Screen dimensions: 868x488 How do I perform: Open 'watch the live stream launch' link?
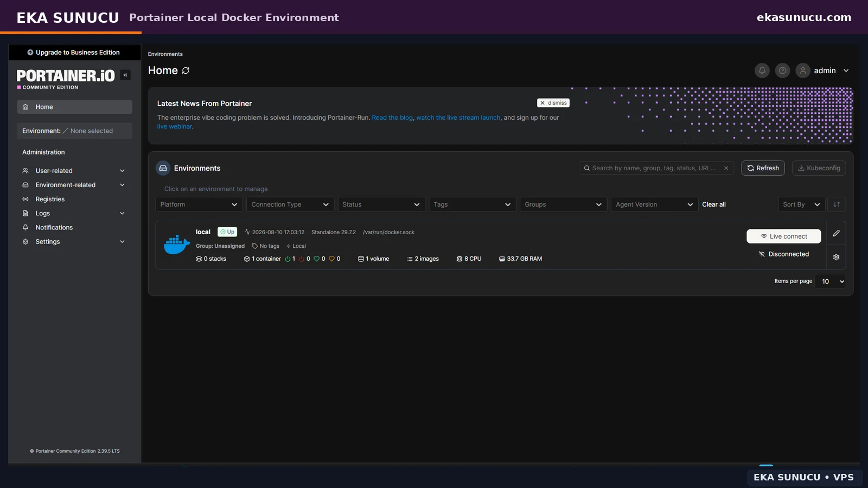point(458,118)
